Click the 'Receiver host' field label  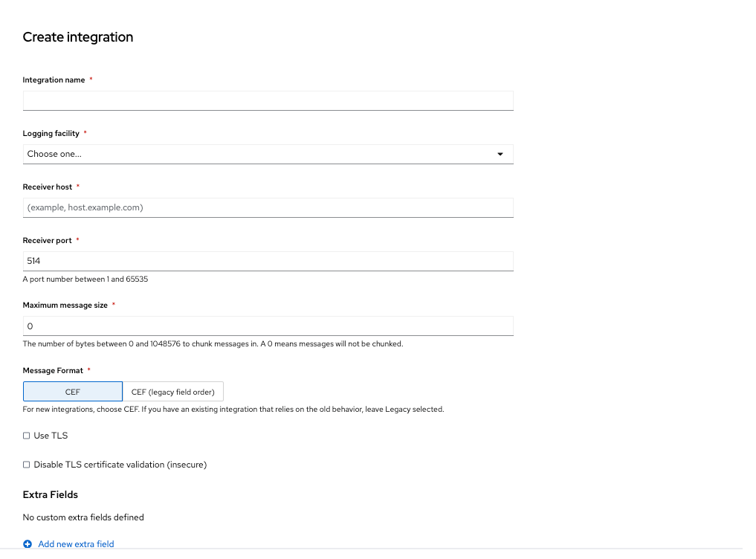[x=48, y=187]
